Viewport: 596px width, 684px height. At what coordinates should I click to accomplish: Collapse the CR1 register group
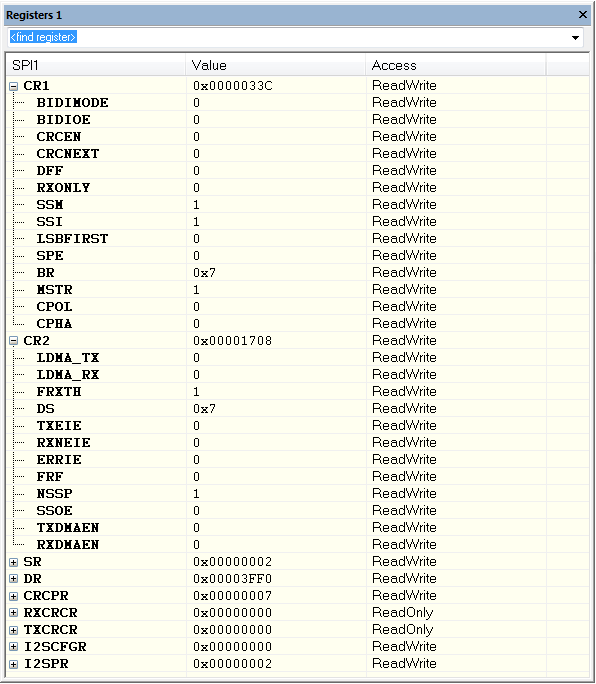14,86
